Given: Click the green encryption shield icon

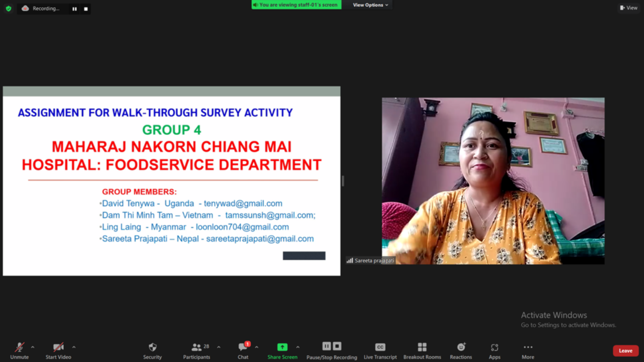Looking at the screenshot, I should coord(8,9).
